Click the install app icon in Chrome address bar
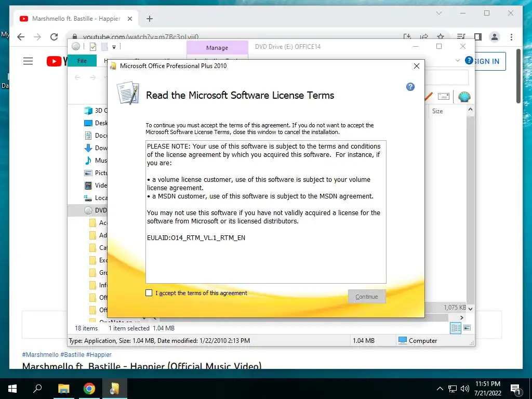The width and height of the screenshot is (532, 399). tap(407, 37)
